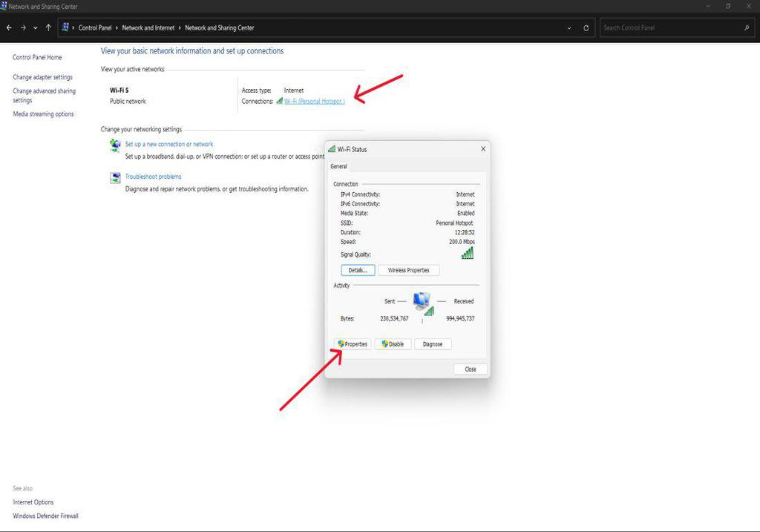Expand the address bar history dropdown
760x532 pixels.
pyautogui.click(x=569, y=28)
